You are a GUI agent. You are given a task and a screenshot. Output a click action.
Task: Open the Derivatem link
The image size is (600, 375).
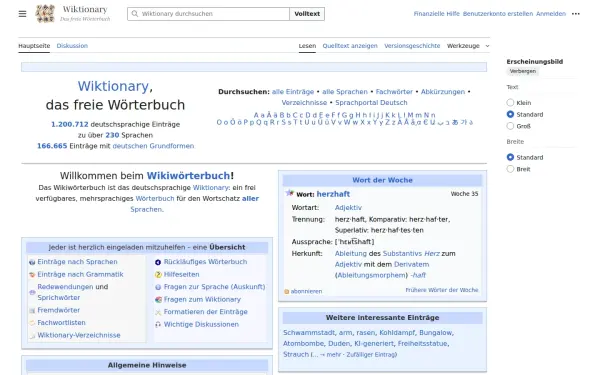click(411, 264)
